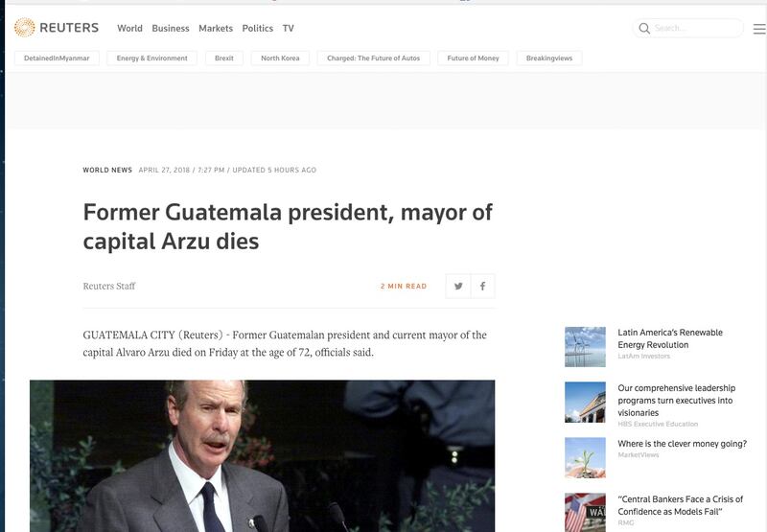
Task: Share article via Facebook icon
Action: (x=483, y=286)
